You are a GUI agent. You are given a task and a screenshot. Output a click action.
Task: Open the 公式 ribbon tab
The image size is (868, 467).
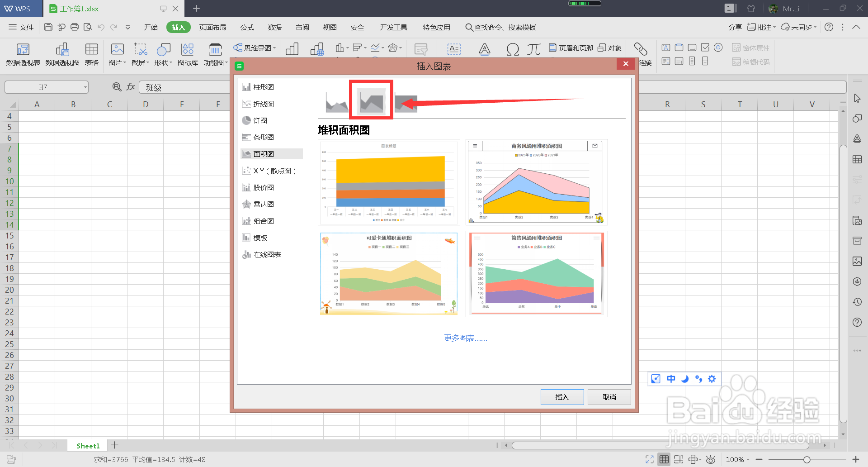[247, 27]
